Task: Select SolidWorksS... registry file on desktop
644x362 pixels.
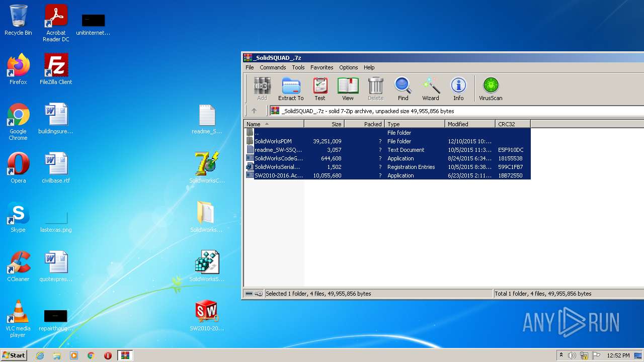Action: (207, 266)
